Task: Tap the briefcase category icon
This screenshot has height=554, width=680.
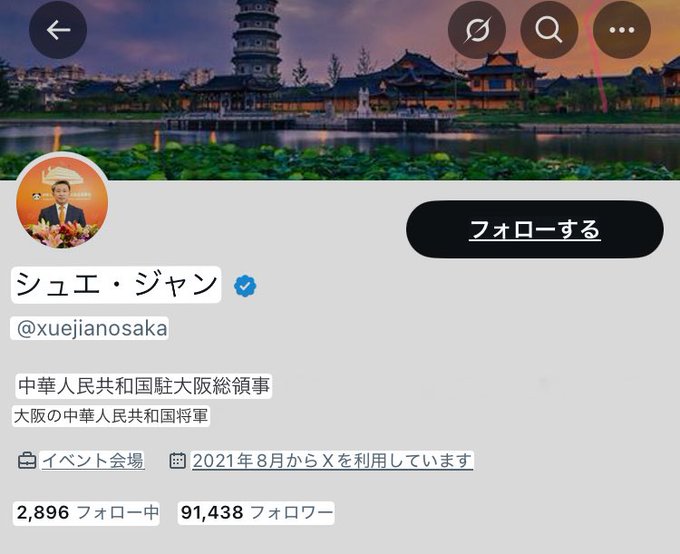Action: coord(27,460)
